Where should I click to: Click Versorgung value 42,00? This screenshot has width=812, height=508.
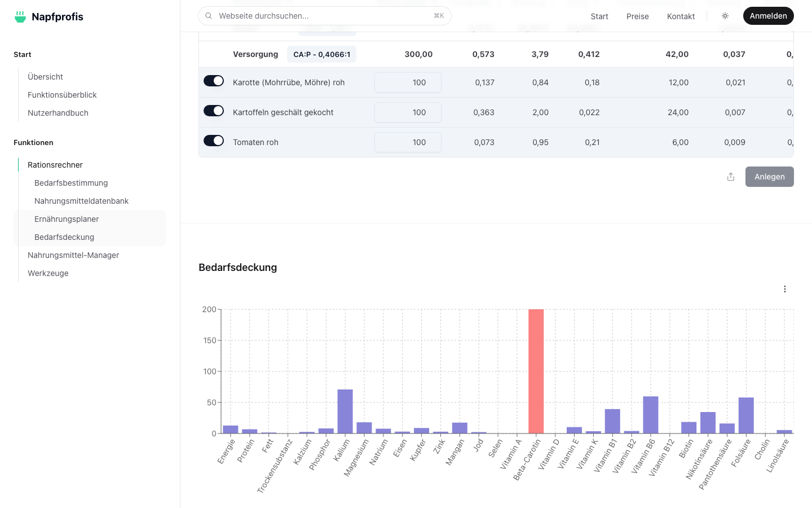click(677, 54)
